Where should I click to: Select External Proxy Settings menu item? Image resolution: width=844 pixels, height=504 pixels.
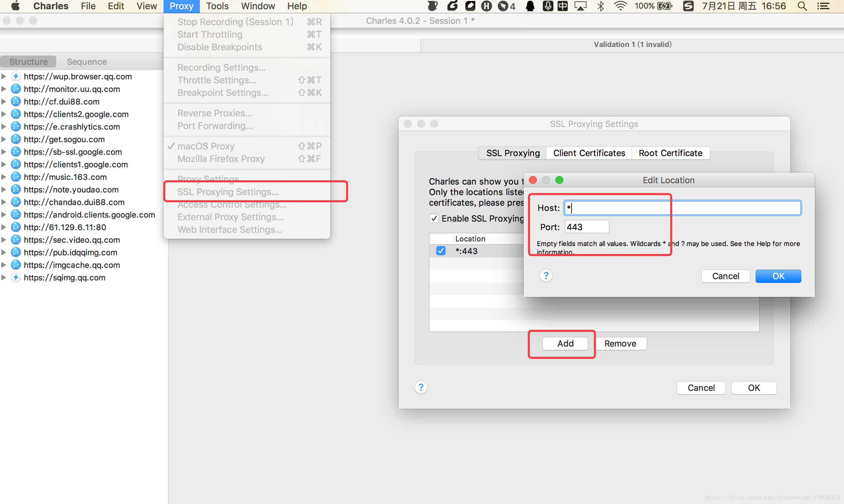[x=247, y=217]
